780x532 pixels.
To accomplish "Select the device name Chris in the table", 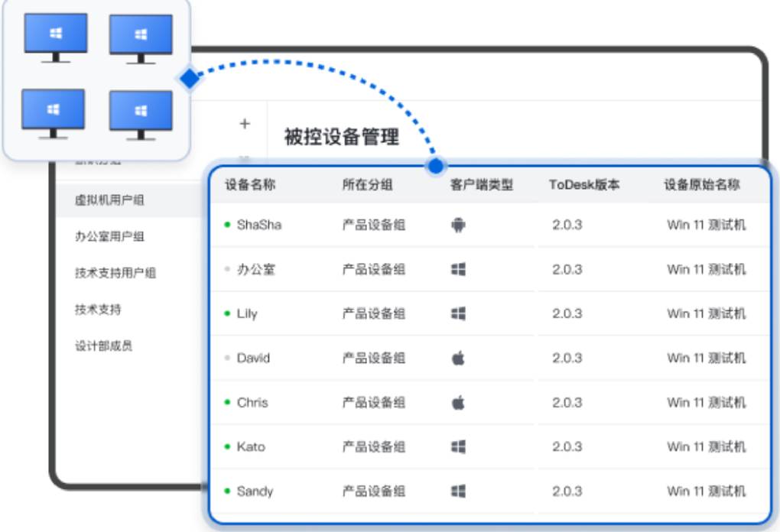I will pos(251,402).
